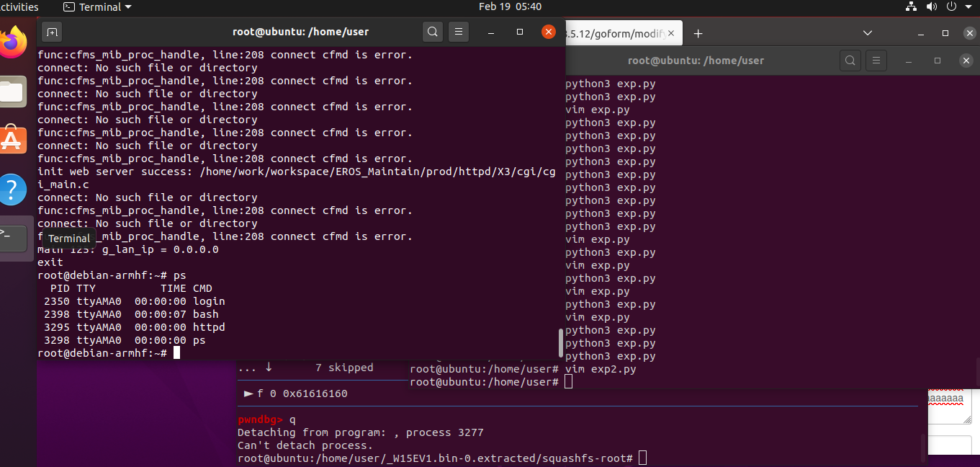980x467 pixels.
Task: Open the Terminal app menu in top bar
Action: [x=97, y=6]
